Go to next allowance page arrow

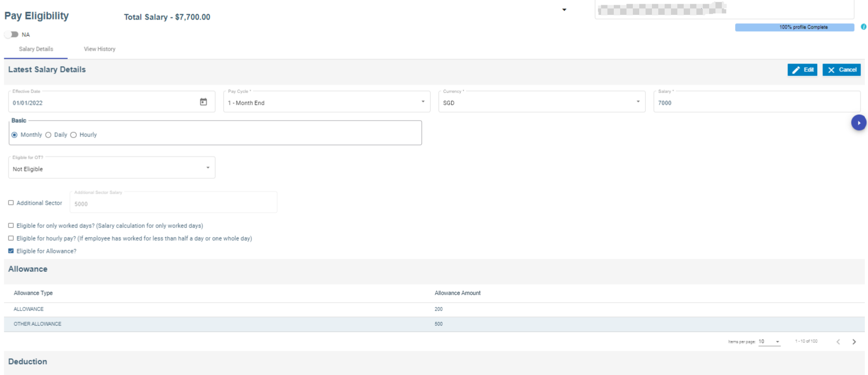(854, 342)
